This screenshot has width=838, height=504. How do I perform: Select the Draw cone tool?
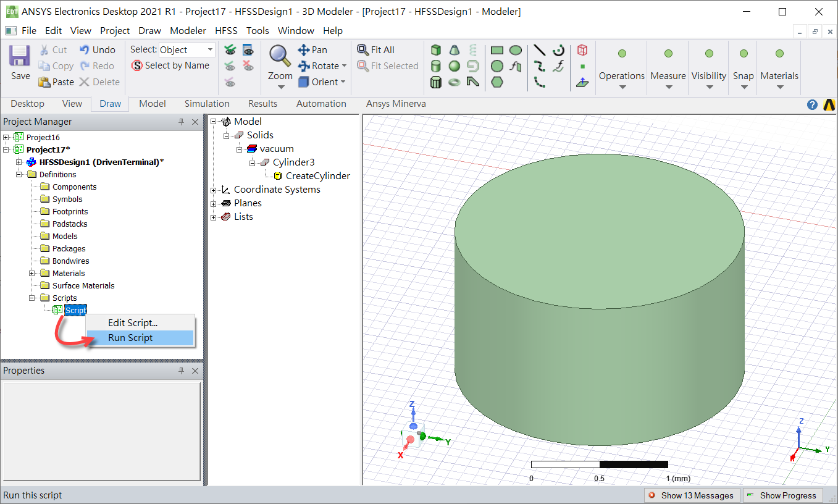pyautogui.click(x=455, y=50)
